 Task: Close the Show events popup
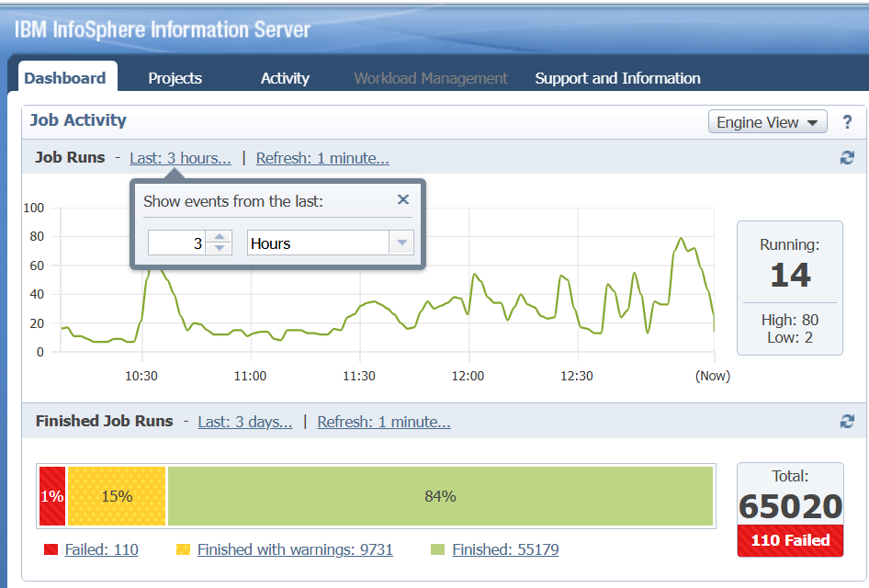pos(402,200)
